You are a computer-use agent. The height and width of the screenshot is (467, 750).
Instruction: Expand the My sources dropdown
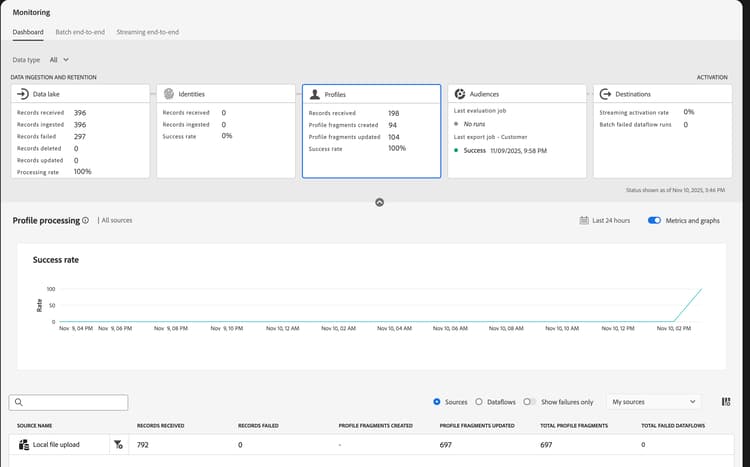click(x=659, y=402)
